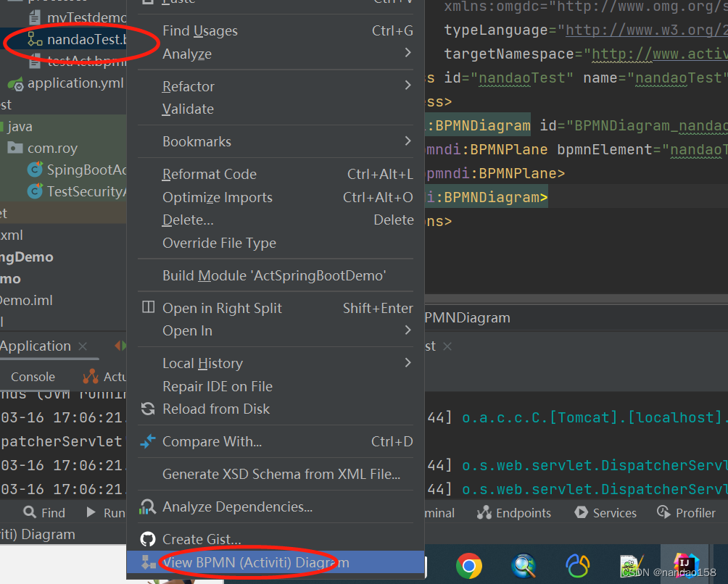Switch to the Console tab
Image resolution: width=728 pixels, height=584 pixels.
tap(33, 377)
